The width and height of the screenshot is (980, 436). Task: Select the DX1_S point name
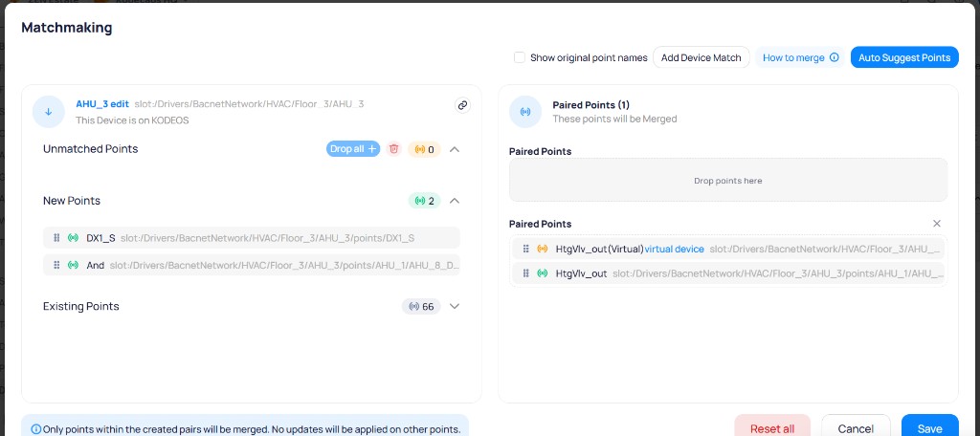pos(100,238)
